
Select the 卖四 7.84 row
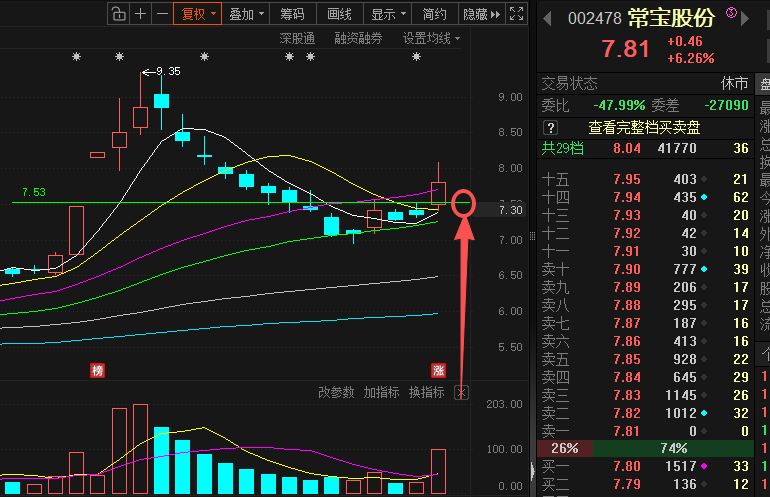point(645,377)
